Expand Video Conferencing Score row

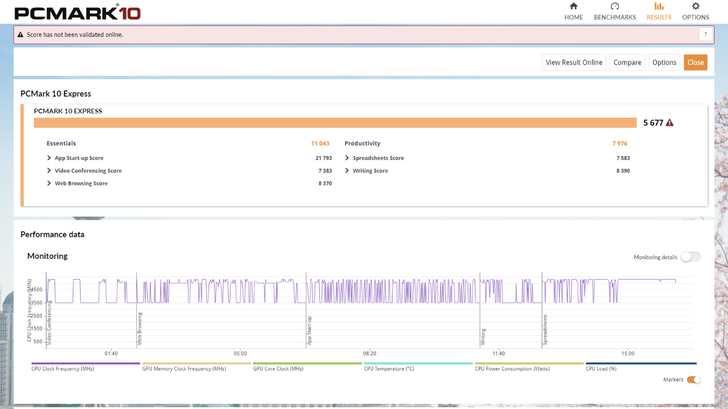coord(49,171)
